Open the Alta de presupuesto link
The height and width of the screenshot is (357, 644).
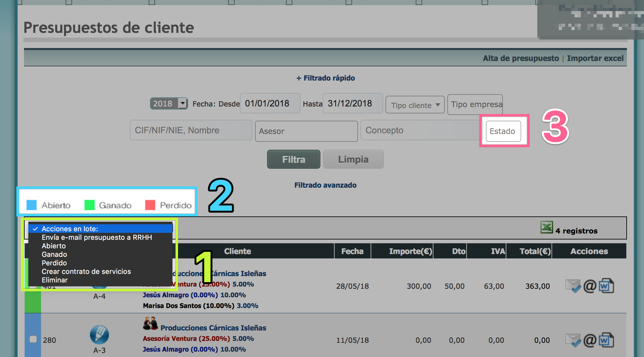click(521, 58)
